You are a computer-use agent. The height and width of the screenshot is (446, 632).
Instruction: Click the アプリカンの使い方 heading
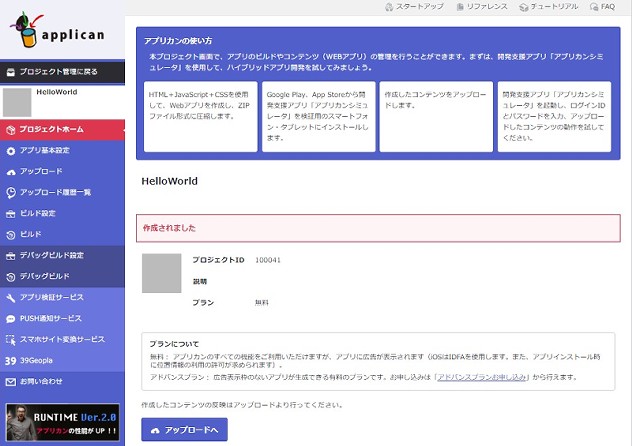(178, 41)
